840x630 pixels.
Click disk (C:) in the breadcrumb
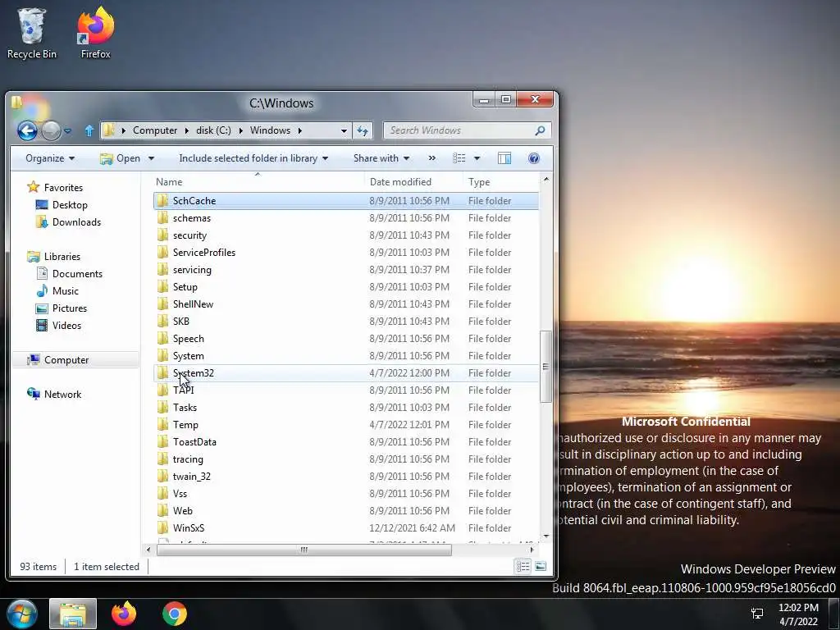pyautogui.click(x=213, y=130)
